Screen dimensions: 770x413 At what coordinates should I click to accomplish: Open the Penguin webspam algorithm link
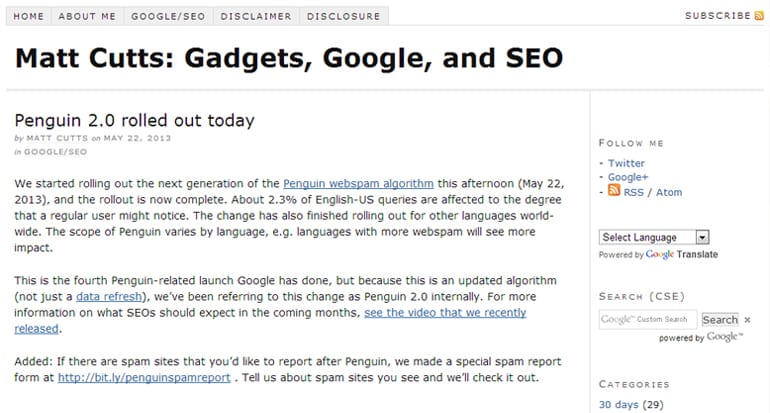tap(358, 184)
